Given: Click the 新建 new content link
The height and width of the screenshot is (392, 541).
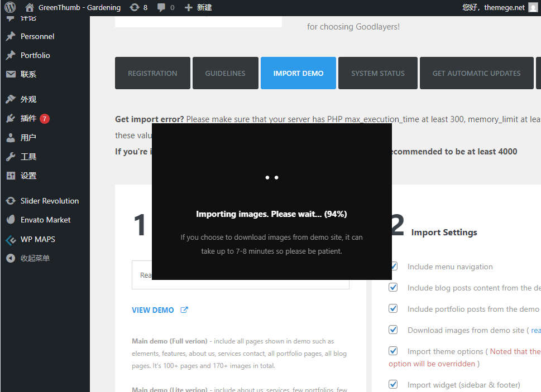Looking at the screenshot, I should [204, 8].
